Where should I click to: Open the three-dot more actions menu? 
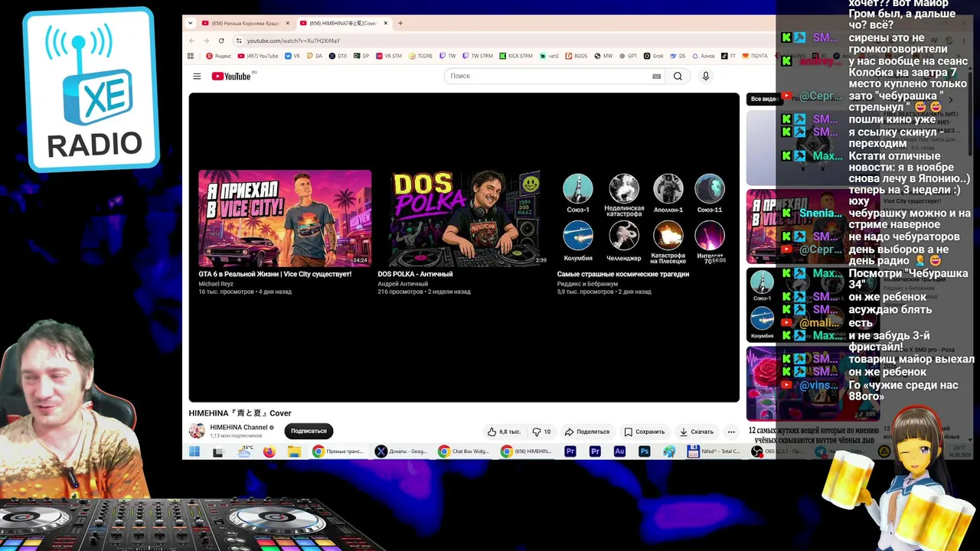731,432
